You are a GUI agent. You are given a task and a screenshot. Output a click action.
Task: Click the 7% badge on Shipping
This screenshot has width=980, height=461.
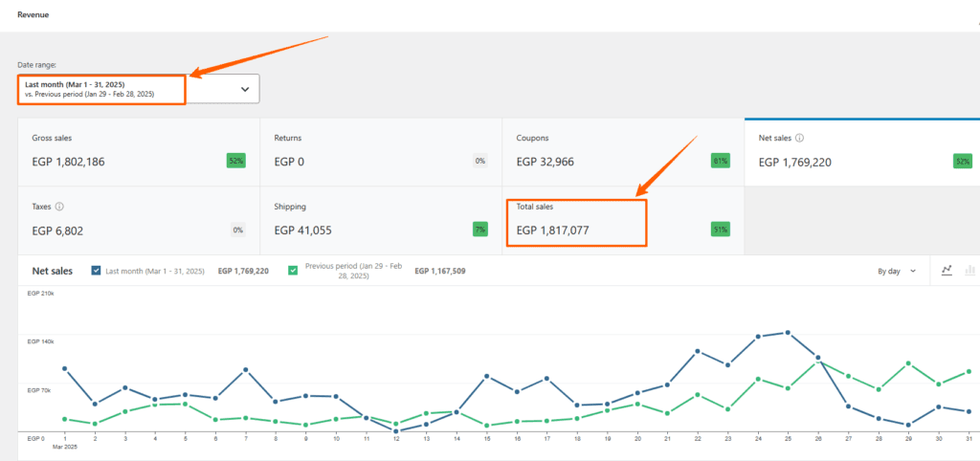[480, 230]
